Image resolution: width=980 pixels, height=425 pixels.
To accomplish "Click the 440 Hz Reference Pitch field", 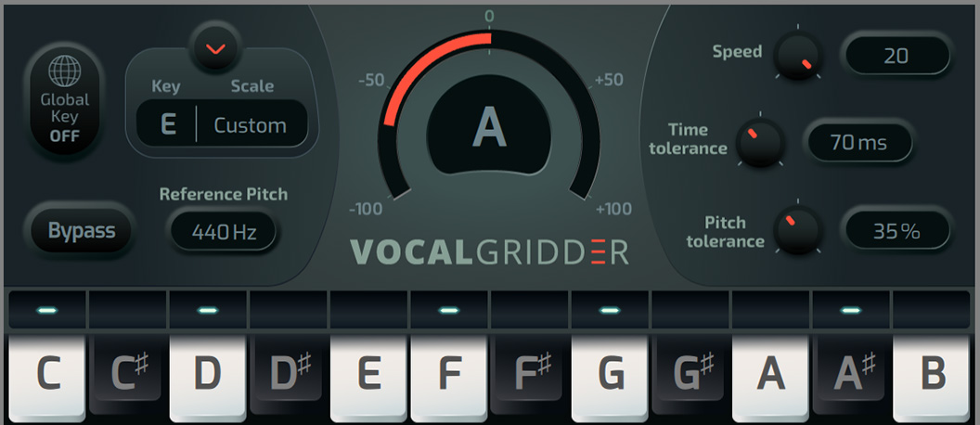I will tap(224, 232).
